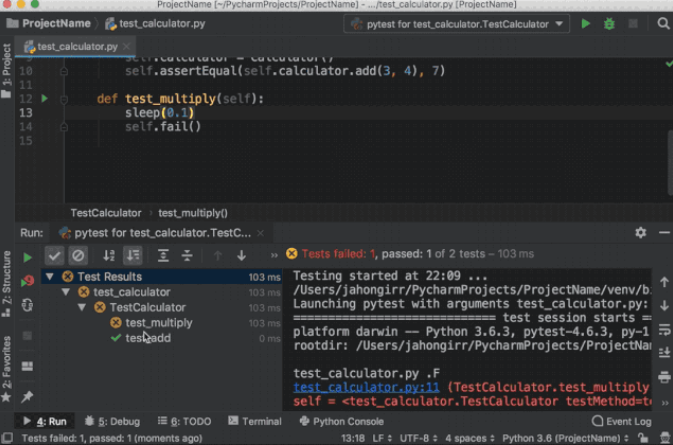Screen dimensions: 673x445
Task: Select the failed test_multiply result
Action: pyautogui.click(x=158, y=323)
